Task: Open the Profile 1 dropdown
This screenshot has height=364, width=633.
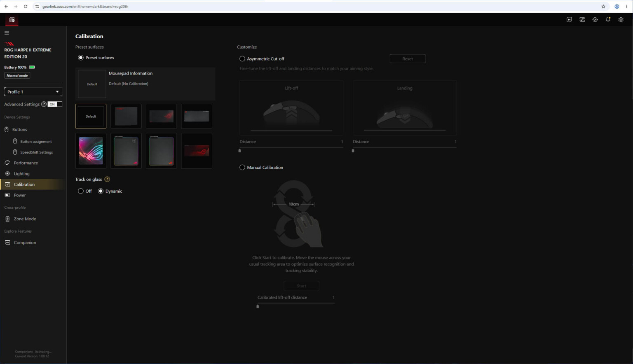Action: pos(33,92)
